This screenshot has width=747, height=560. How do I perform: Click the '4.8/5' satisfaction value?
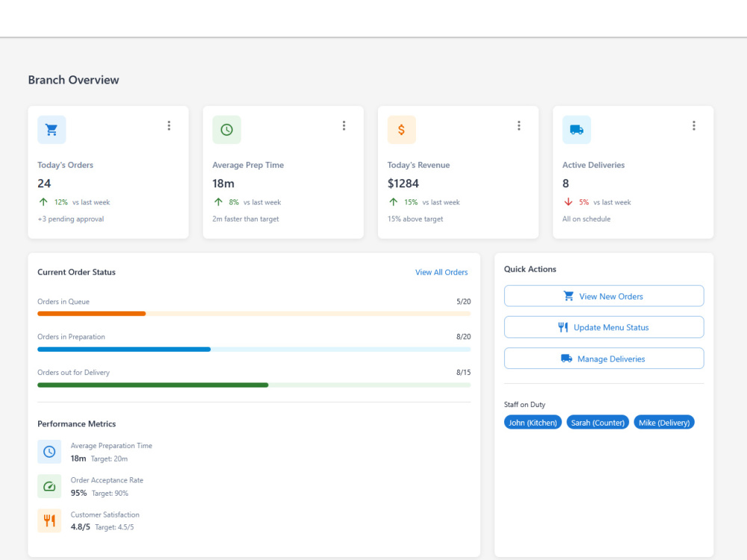(80, 527)
